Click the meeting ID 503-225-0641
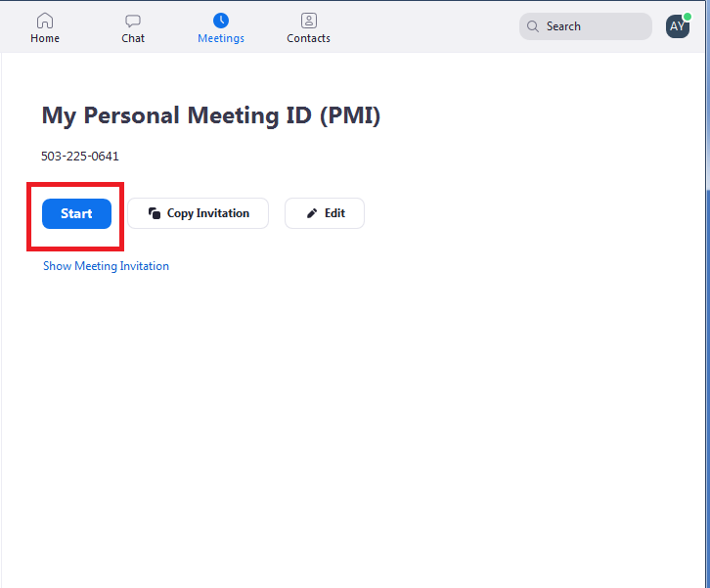This screenshot has width=710, height=588. point(80,157)
